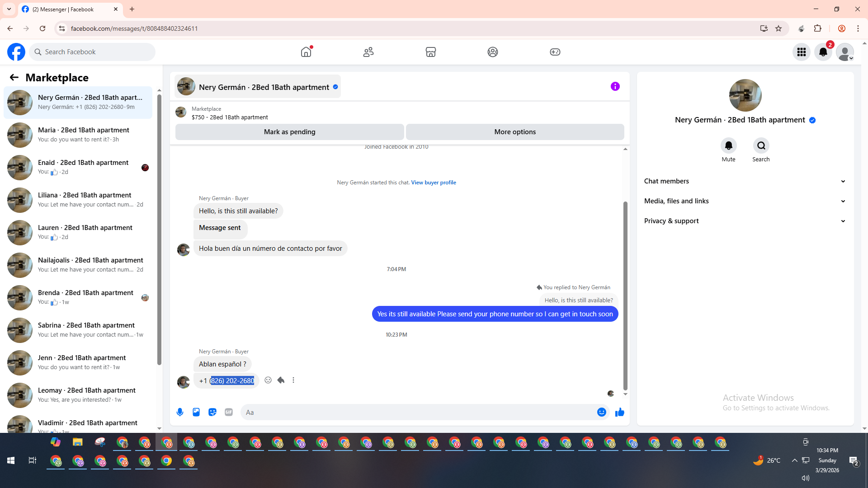Open the Gaming icon in top navigation
Image resolution: width=868 pixels, height=488 pixels.
pyautogui.click(x=555, y=52)
